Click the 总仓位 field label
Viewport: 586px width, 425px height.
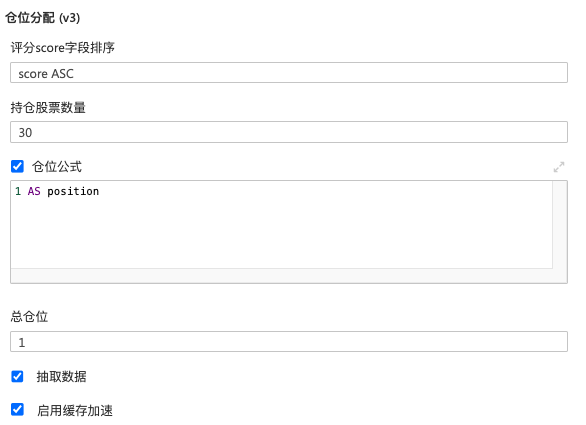pyautogui.click(x=29, y=317)
